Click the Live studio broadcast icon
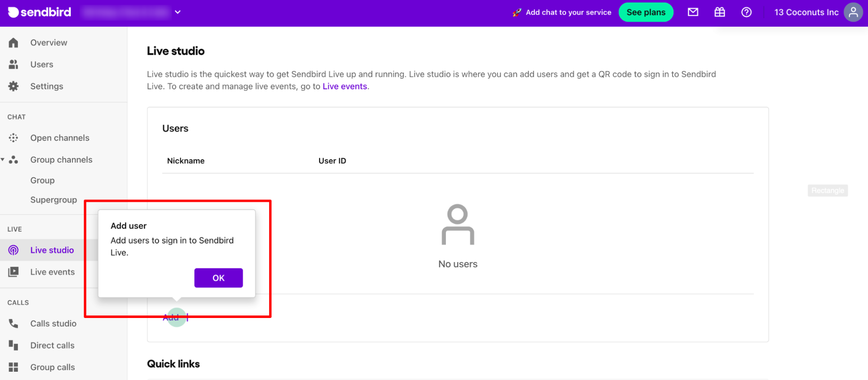 [x=13, y=250]
